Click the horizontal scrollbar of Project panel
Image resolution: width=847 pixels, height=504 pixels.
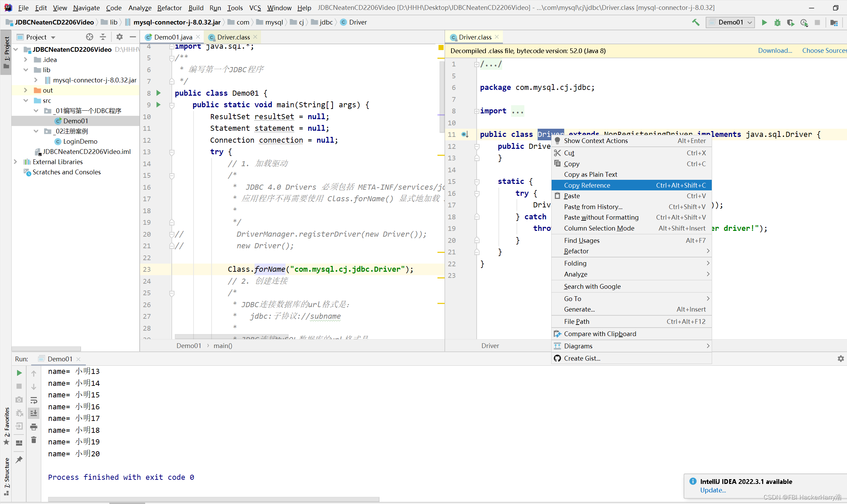pyautogui.click(x=46, y=349)
